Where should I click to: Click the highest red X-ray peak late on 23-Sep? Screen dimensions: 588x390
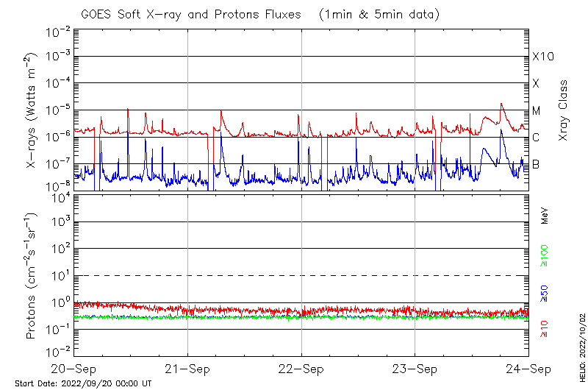pos(502,104)
